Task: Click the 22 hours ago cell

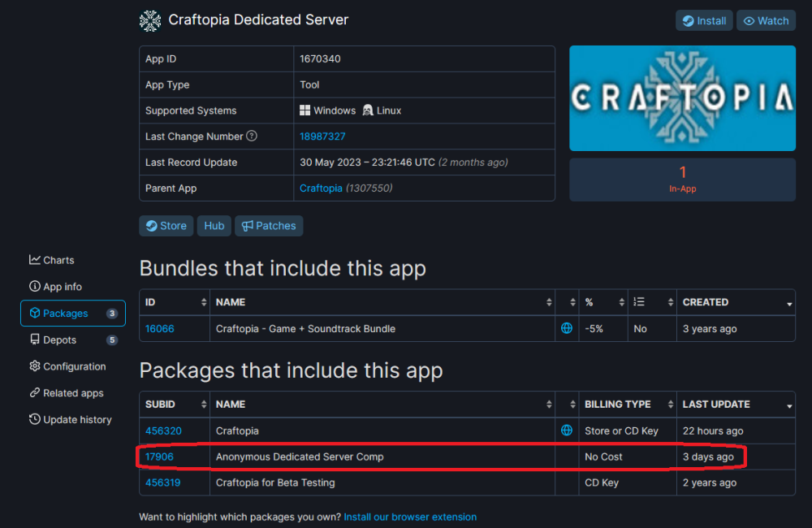Action: (x=736, y=431)
